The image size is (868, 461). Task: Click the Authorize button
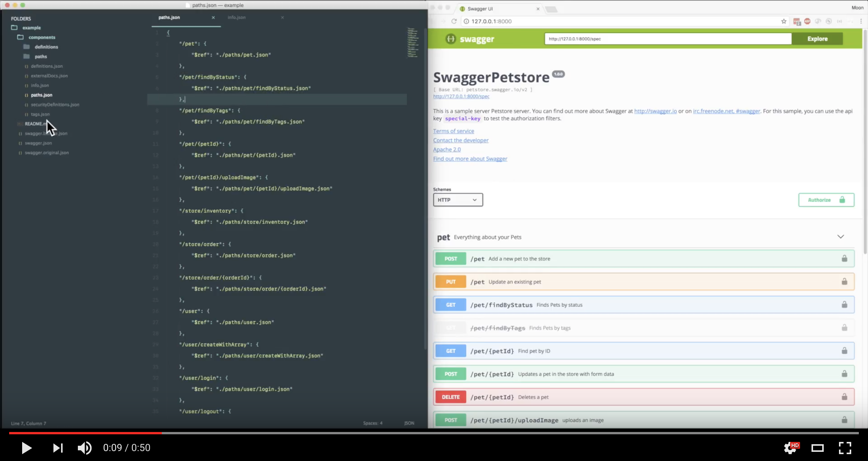tap(826, 200)
